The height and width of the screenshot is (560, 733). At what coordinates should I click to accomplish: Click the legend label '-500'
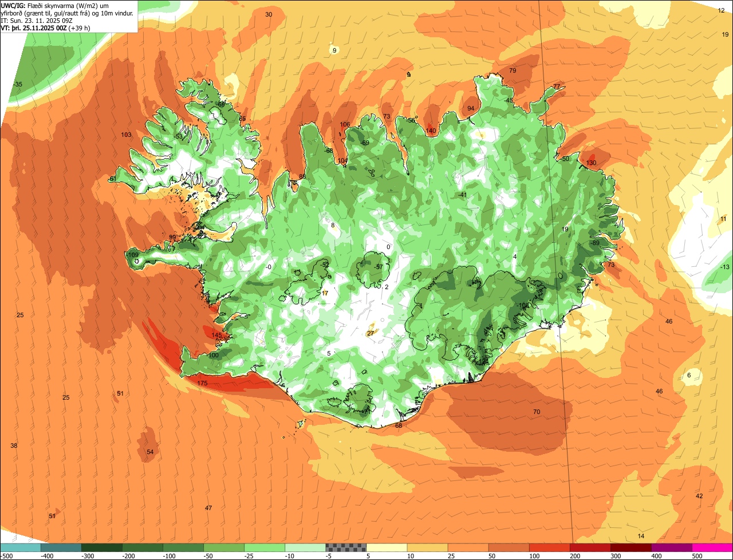6,556
